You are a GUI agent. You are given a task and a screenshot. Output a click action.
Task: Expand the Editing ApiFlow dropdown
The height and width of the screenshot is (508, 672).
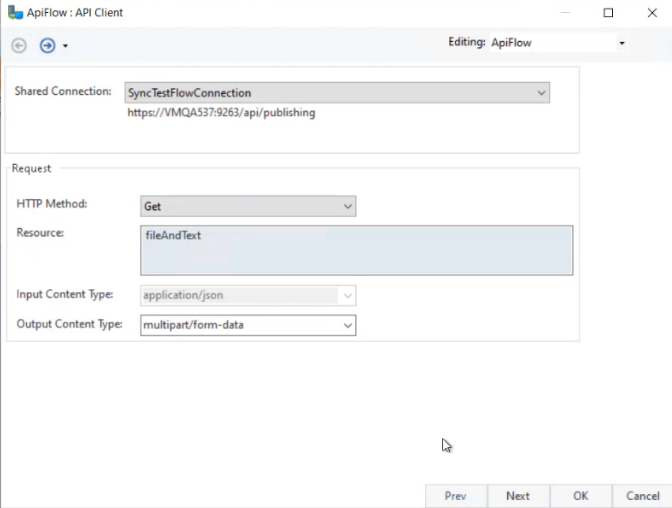[x=621, y=43]
